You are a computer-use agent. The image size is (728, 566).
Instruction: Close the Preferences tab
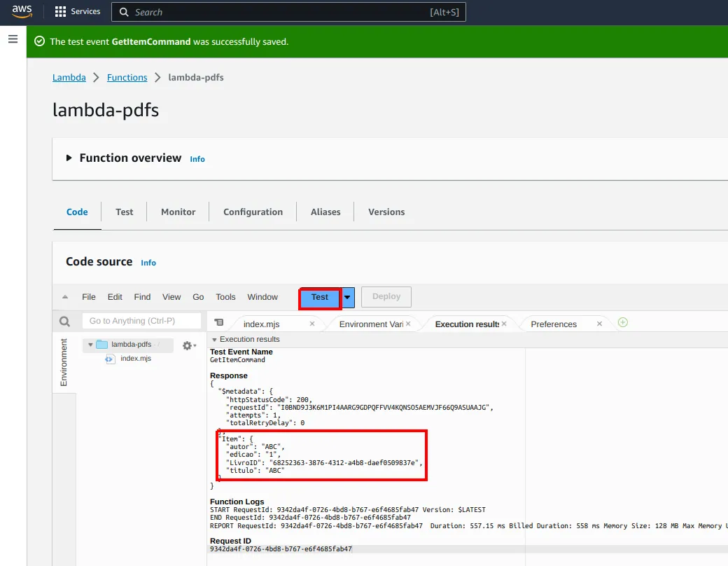click(x=599, y=324)
